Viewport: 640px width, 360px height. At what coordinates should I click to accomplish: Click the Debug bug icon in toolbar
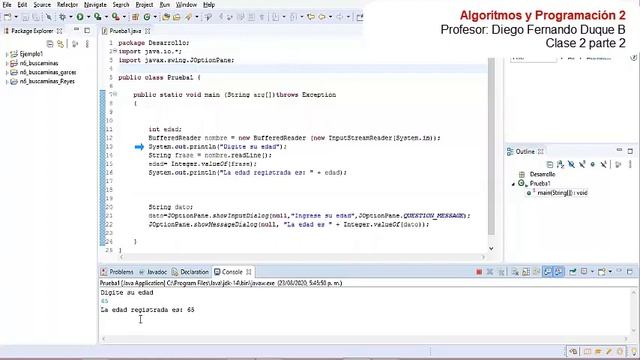(x=62, y=17)
